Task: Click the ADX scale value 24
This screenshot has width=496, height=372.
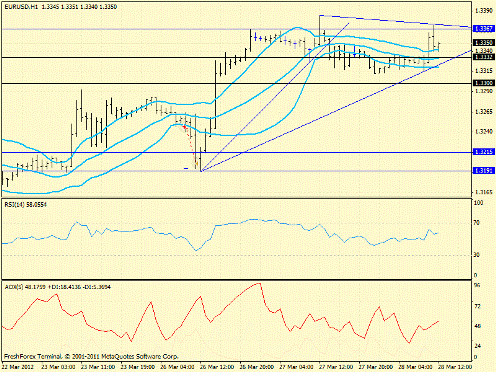Action: (477, 346)
